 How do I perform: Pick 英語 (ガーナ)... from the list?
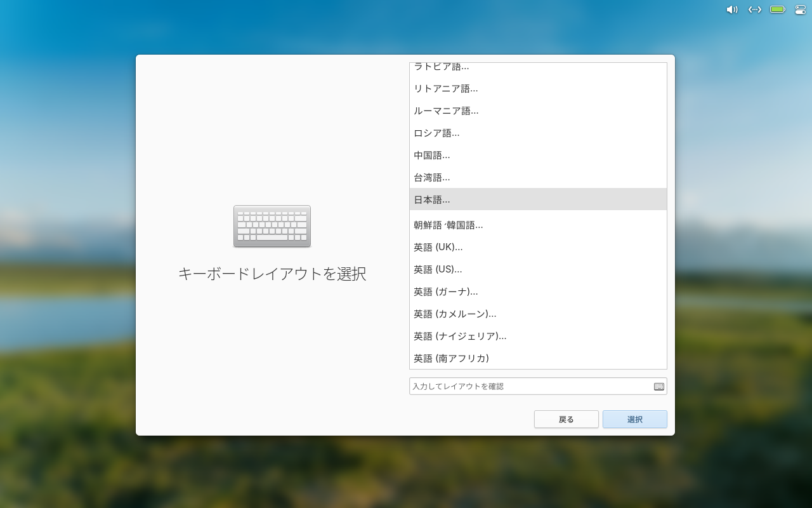tap(538, 291)
